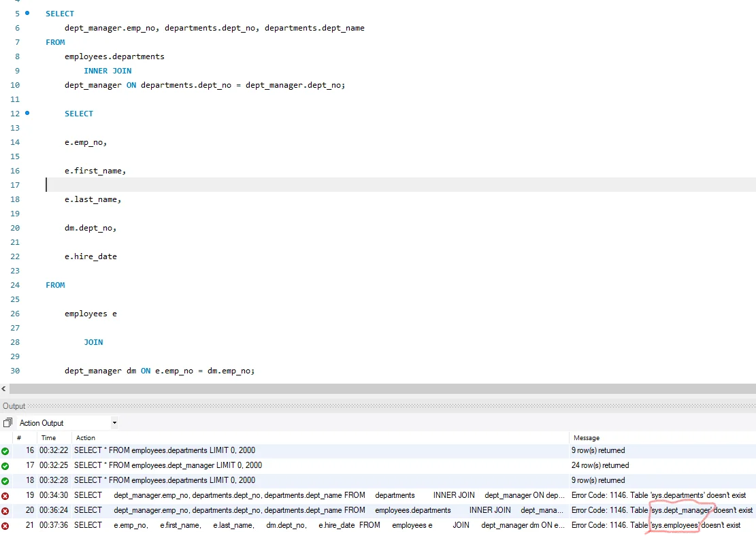756x536 pixels.
Task: Click the statement marker dot on line 5
Action: click(x=27, y=14)
